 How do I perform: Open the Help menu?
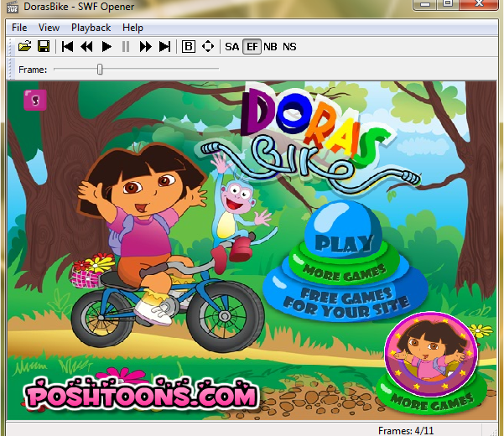click(x=132, y=28)
